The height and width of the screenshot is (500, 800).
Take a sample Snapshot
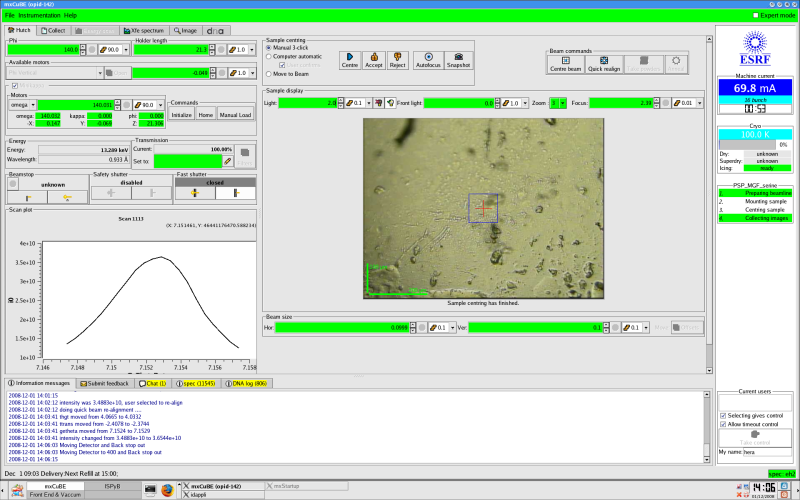point(458,61)
